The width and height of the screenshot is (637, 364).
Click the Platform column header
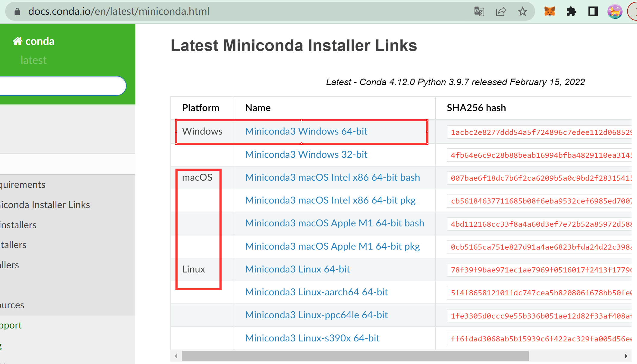tap(201, 108)
